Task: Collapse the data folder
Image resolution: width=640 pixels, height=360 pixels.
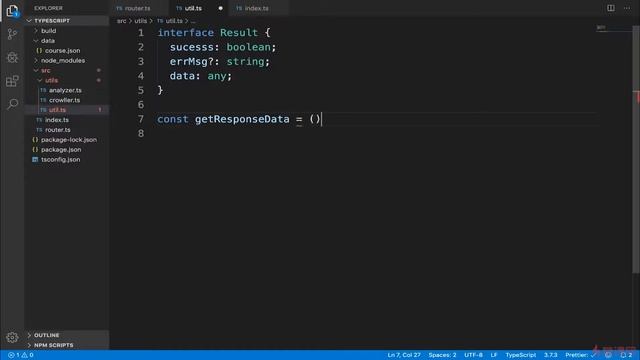Action: 67,40
